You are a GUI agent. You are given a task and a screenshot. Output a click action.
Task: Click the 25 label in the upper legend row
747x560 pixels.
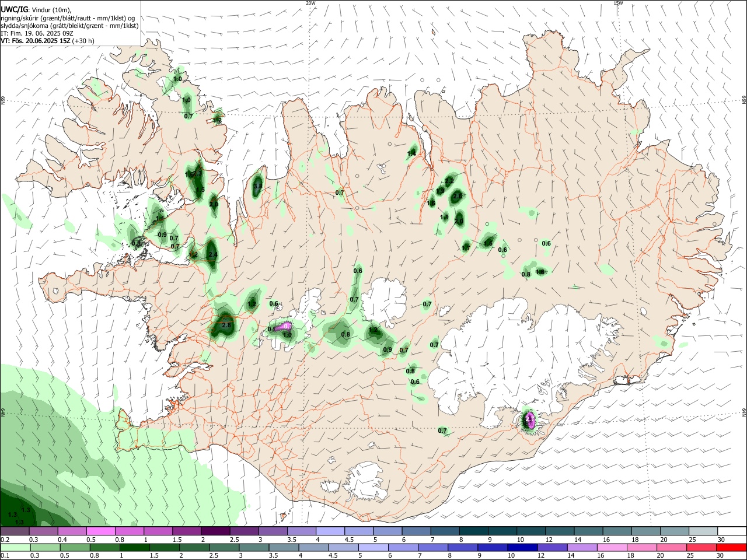click(x=692, y=540)
